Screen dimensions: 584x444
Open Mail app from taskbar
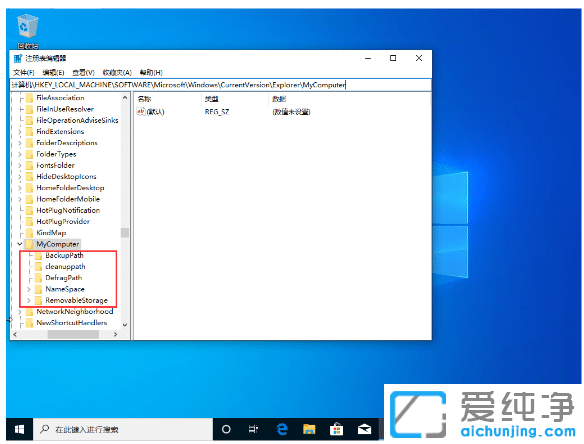(364, 429)
